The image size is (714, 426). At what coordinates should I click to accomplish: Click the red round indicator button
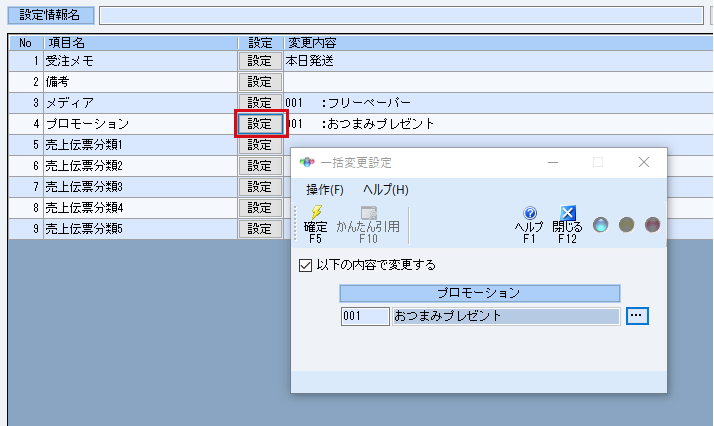click(x=652, y=225)
